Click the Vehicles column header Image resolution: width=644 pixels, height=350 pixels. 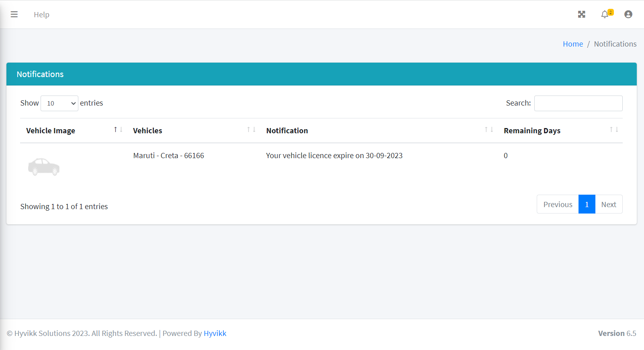pyautogui.click(x=147, y=131)
